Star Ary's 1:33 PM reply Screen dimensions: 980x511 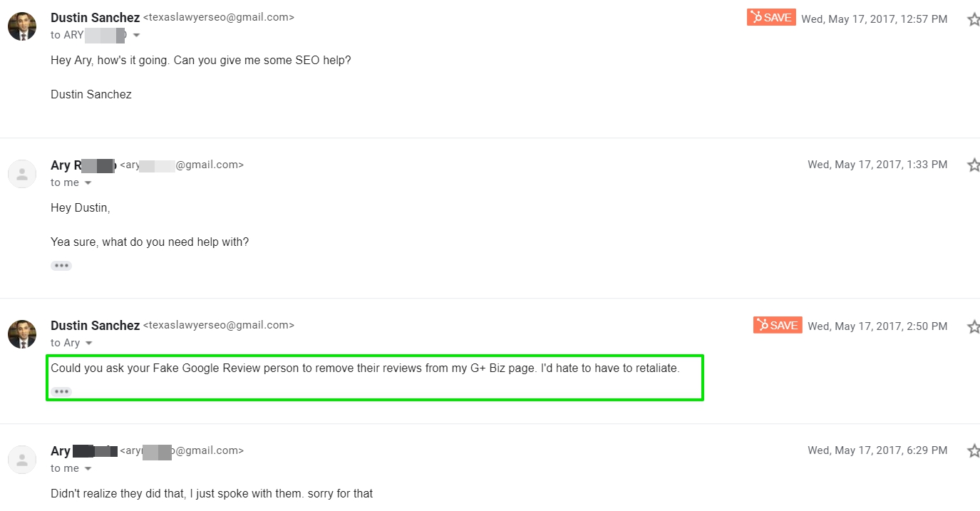click(x=974, y=165)
